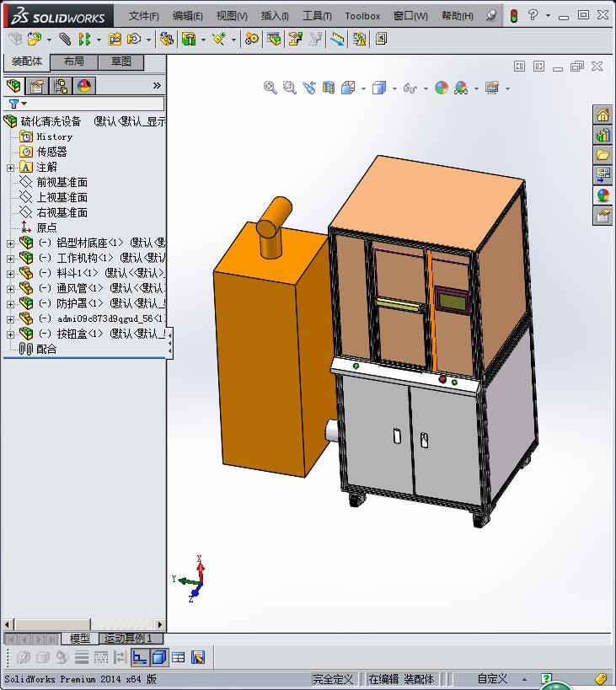The width and height of the screenshot is (616, 690).
Task: Click Bill of Materials icon
Action: click(274, 39)
